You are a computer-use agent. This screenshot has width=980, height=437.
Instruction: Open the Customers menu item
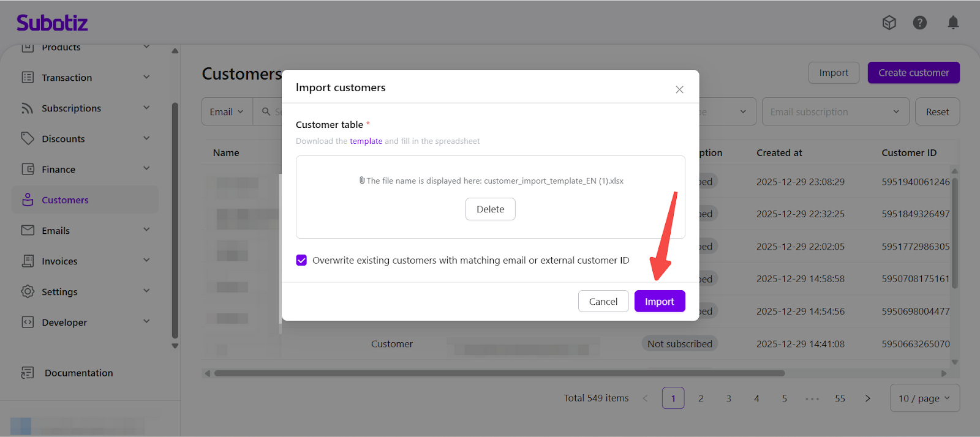65,200
